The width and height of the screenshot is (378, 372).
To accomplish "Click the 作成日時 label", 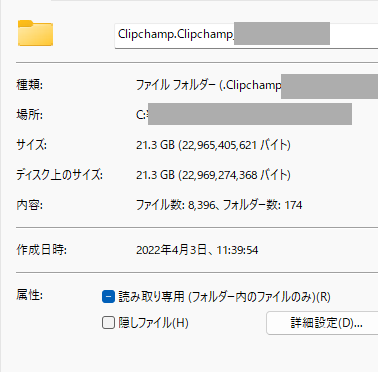I will coord(42,250).
